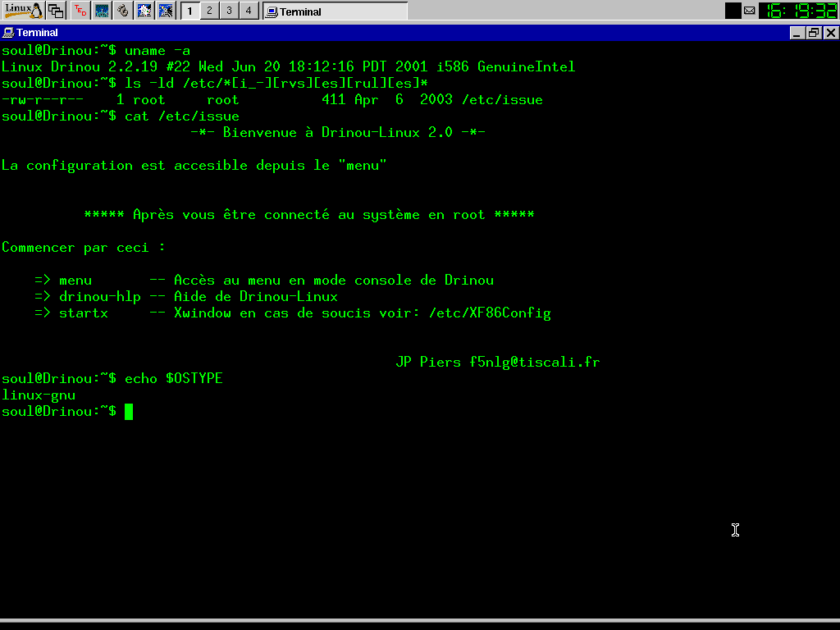Open the window list icon in the taskbar
The height and width of the screenshot is (630, 840).
coord(56,11)
